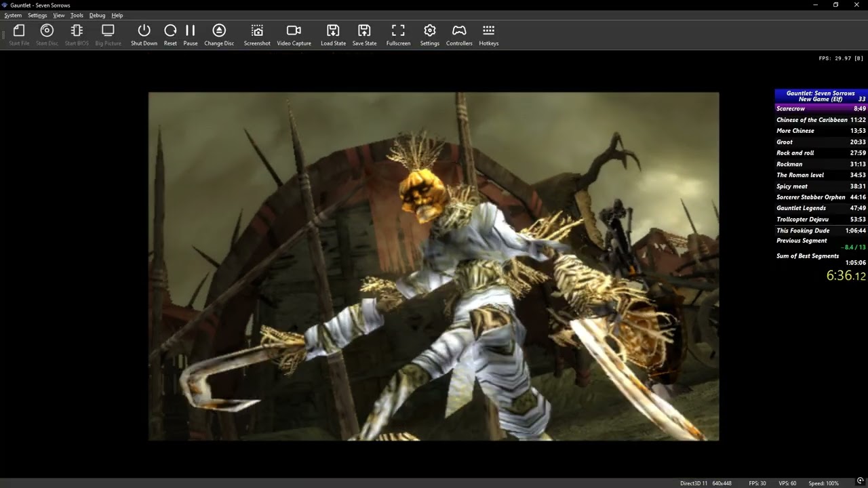Select the Start BIOS chip icon
Viewport: 868px width, 488px height.
point(77,35)
